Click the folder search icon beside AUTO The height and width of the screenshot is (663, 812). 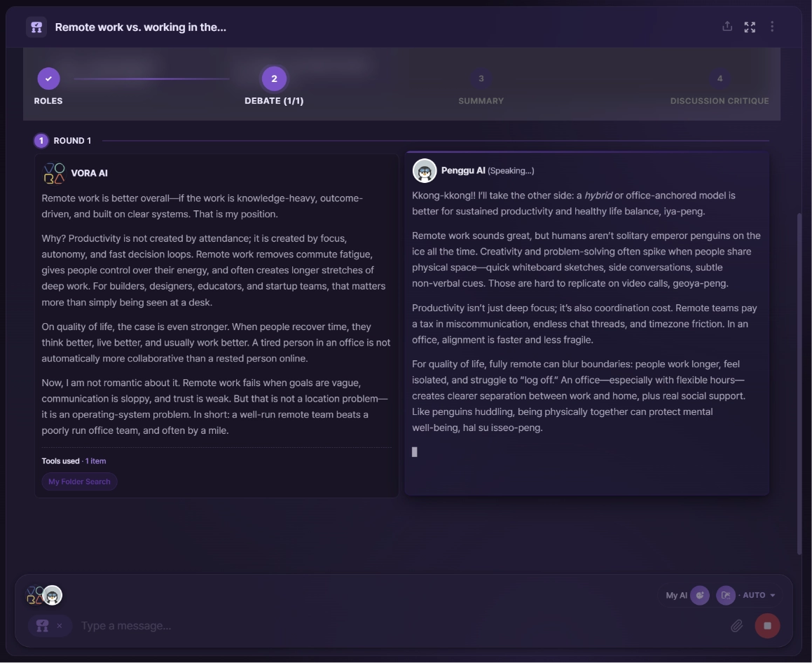726,595
